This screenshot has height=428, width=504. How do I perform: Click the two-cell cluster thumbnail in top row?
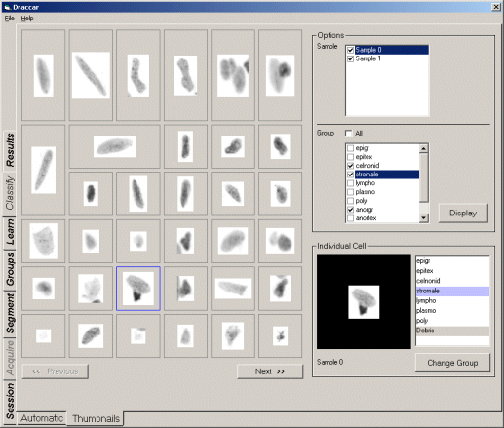[x=233, y=75]
